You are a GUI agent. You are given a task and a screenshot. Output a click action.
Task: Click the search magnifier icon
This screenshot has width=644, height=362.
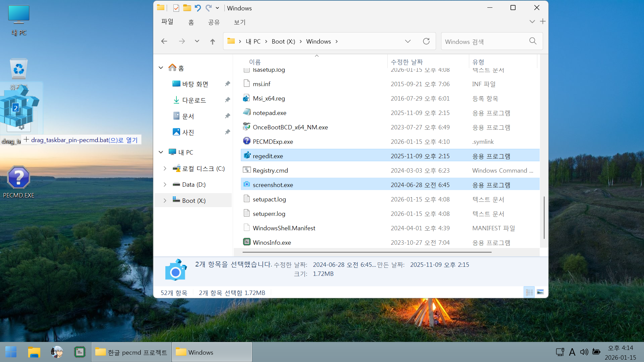(533, 41)
